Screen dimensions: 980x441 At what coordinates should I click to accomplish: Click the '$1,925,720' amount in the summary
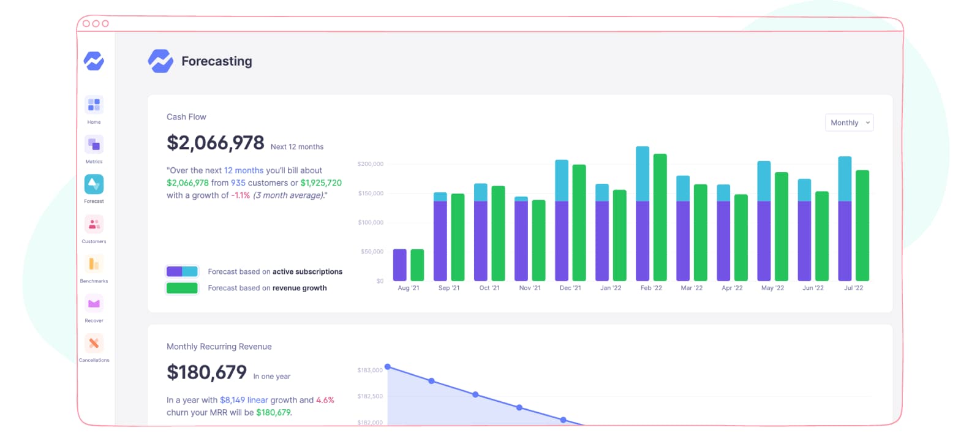coord(321,183)
